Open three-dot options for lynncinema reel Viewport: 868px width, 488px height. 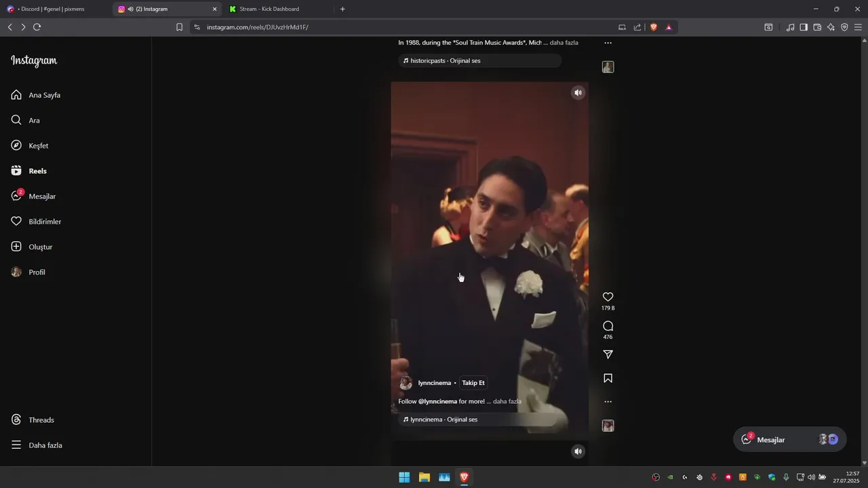(608, 401)
